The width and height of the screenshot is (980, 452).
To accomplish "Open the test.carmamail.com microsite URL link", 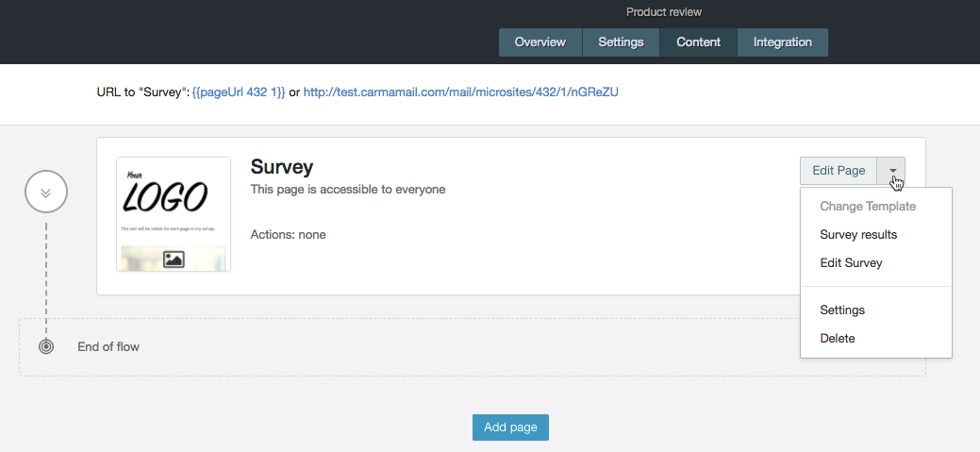I will 460,92.
